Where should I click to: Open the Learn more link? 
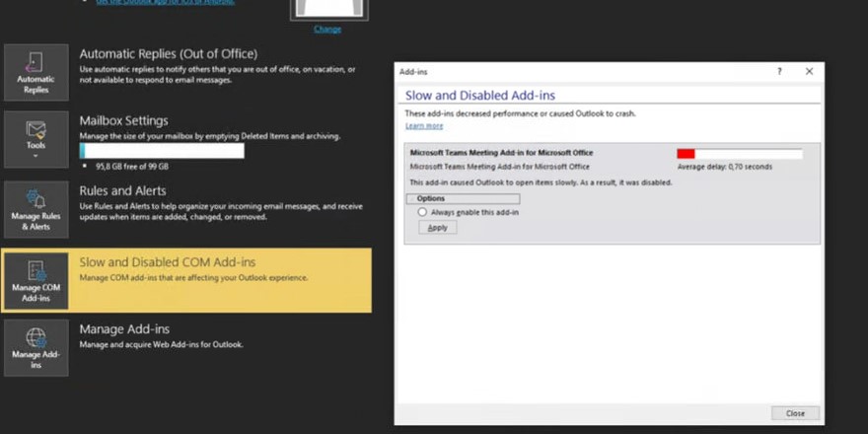[424, 126]
